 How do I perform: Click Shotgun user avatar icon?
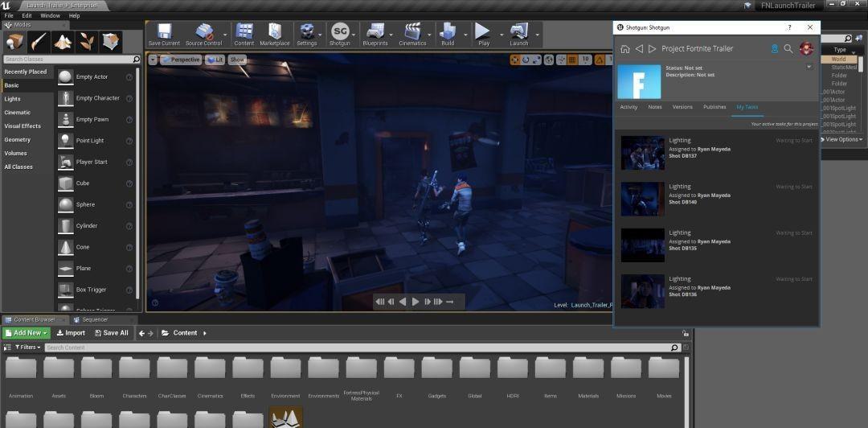click(x=807, y=49)
